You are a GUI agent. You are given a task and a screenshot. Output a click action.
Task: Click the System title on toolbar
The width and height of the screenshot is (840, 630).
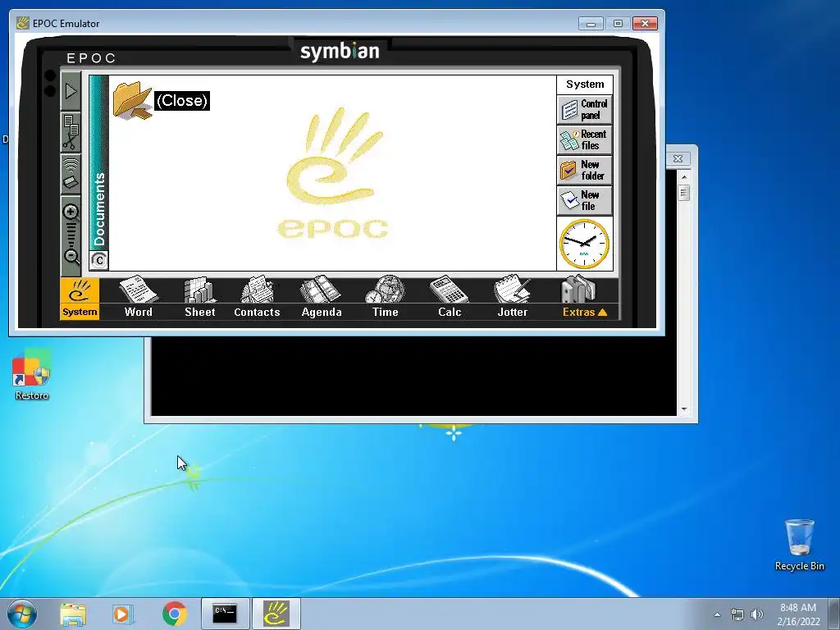[x=585, y=84]
